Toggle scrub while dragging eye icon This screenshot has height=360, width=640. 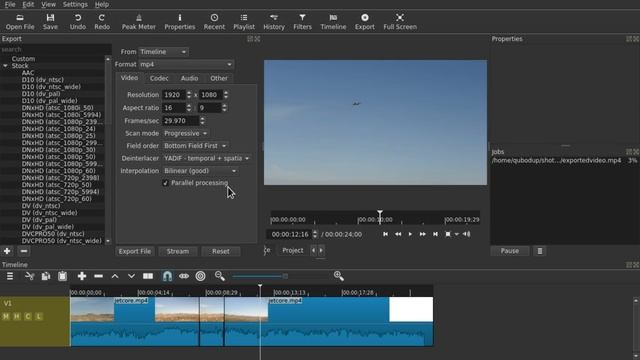point(184,276)
